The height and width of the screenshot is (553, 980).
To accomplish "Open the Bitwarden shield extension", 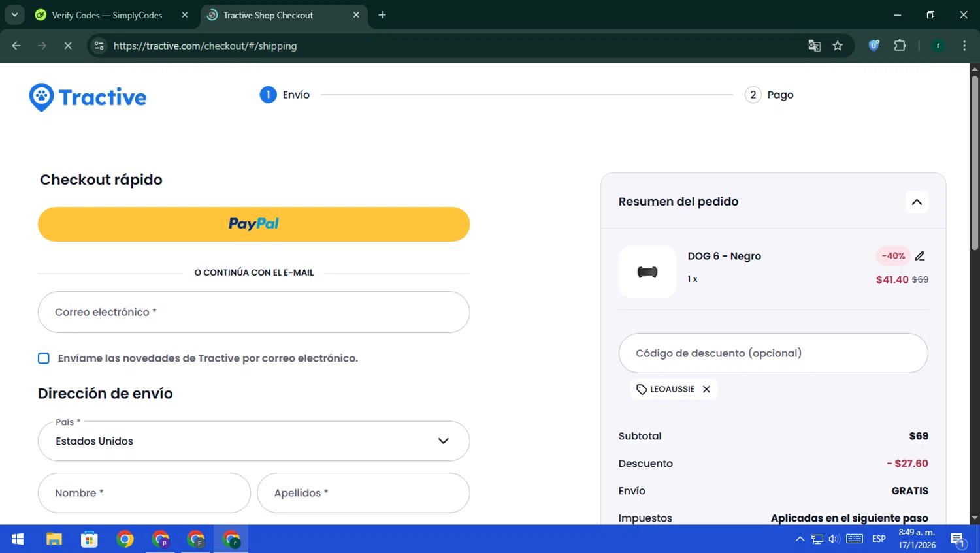I will (x=874, y=46).
